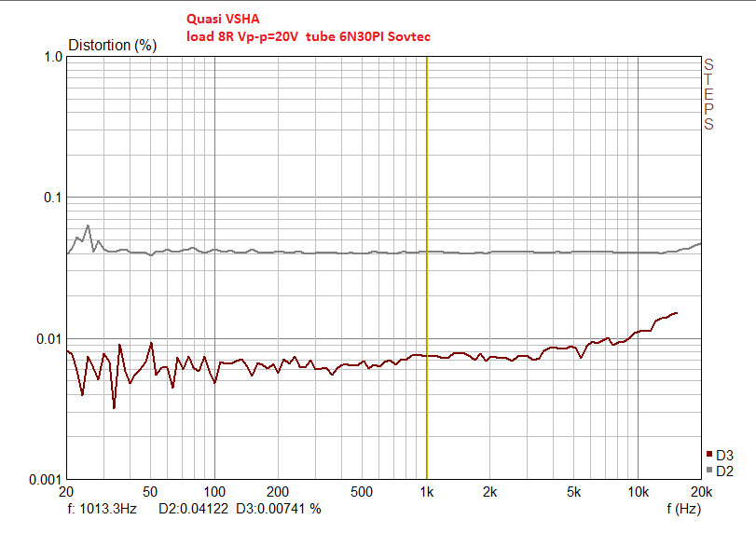The width and height of the screenshot is (756, 533).
Task: Click the right end of the dark red D3 curve
Action: (x=677, y=313)
